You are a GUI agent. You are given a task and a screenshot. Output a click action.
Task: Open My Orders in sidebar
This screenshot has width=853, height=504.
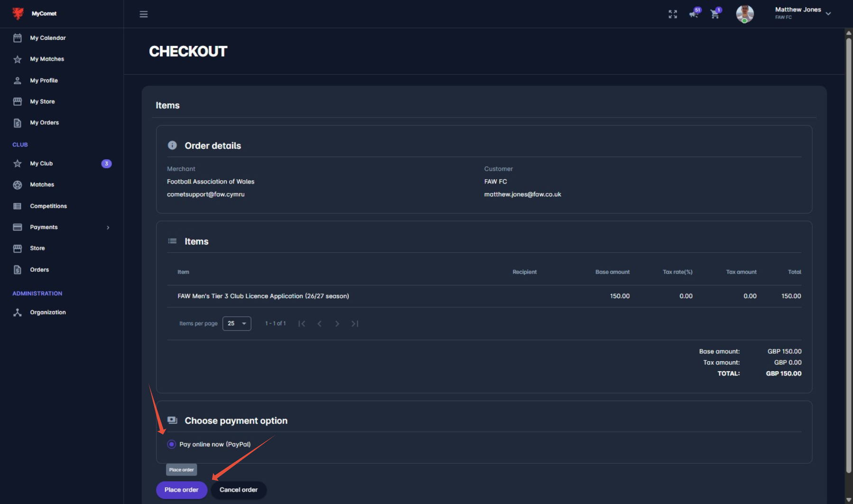coord(45,123)
